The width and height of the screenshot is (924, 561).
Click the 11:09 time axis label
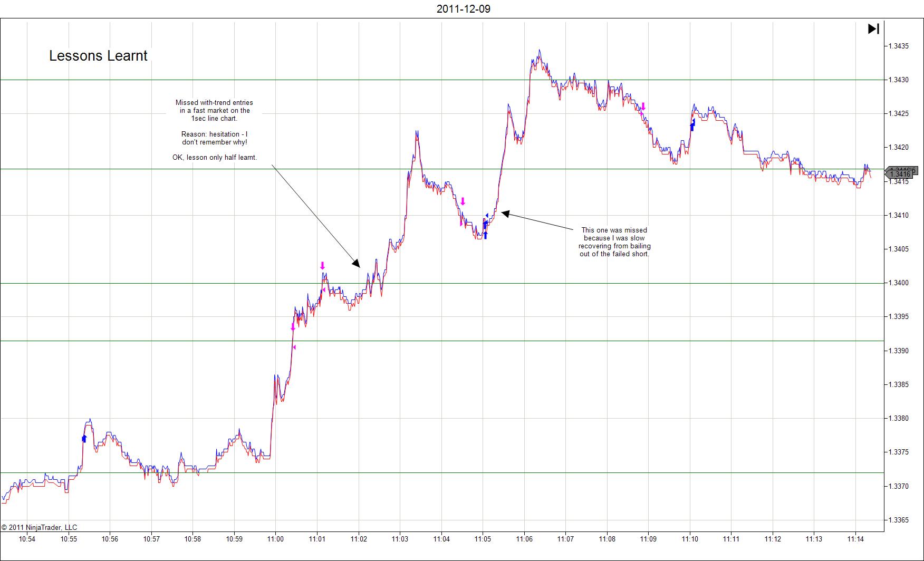(x=648, y=539)
